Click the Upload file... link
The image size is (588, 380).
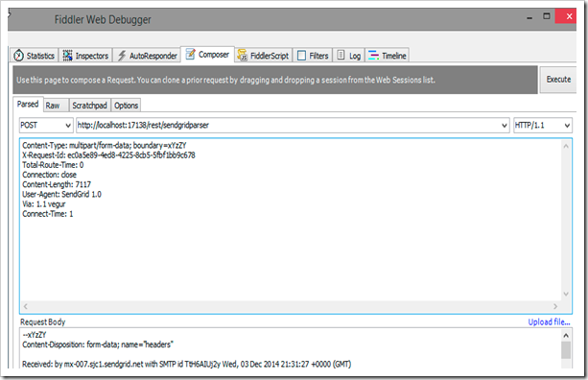(x=549, y=321)
